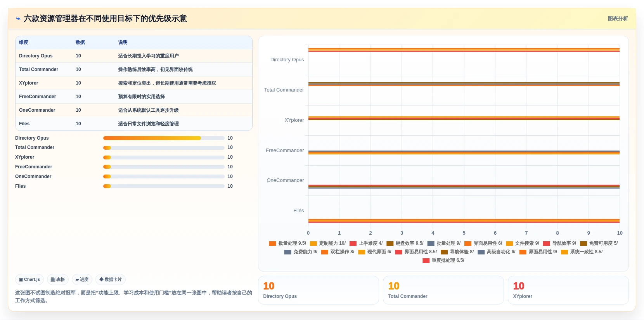
Task: Toggle legend item 现代界面 6/
Action: (374, 252)
